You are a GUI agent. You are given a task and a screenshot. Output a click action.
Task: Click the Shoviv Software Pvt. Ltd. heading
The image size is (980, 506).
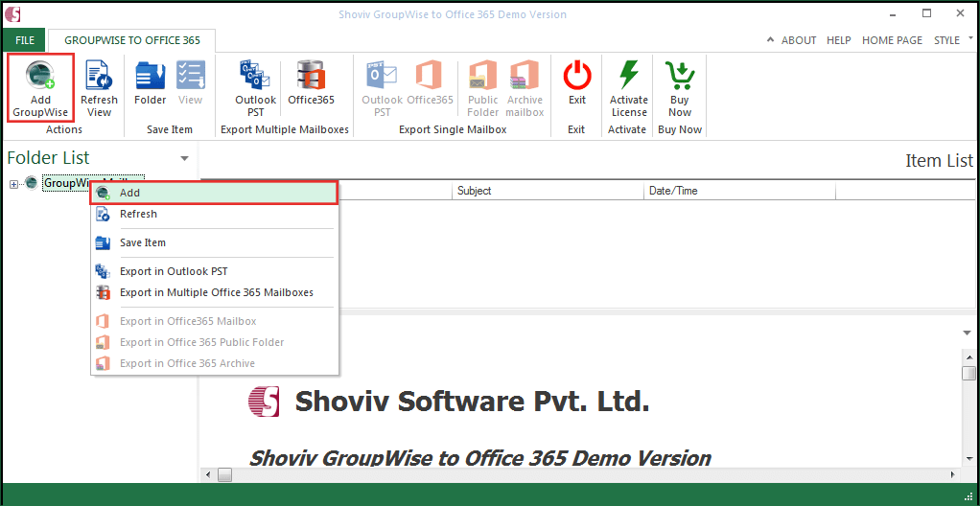(x=472, y=402)
